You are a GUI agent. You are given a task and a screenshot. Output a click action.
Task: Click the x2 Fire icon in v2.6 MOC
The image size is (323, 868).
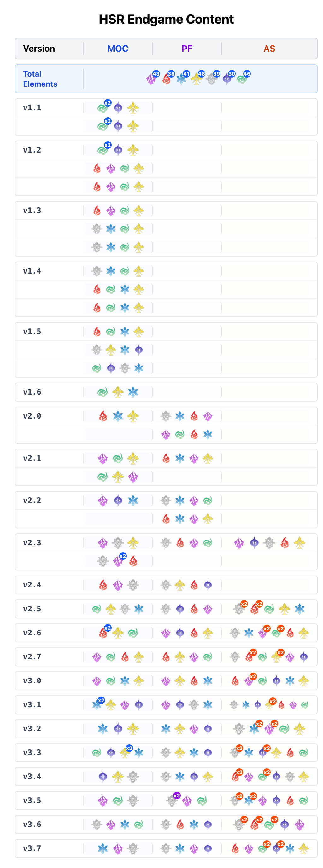(103, 633)
